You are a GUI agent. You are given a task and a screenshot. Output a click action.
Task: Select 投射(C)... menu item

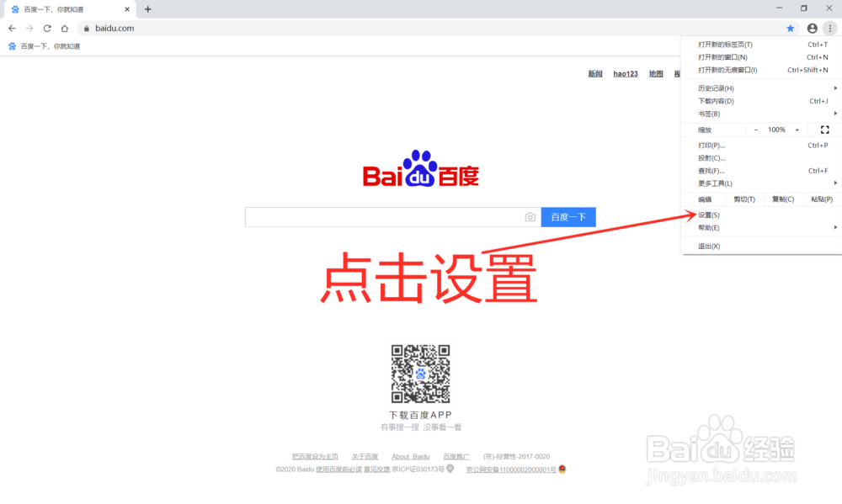761,158
